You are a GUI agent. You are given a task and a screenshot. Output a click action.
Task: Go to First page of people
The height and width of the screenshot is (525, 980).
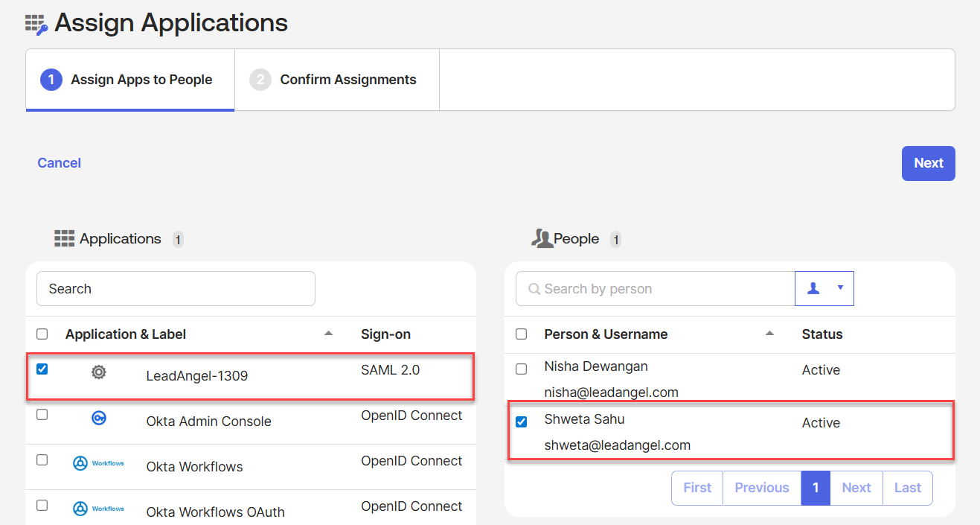point(697,488)
